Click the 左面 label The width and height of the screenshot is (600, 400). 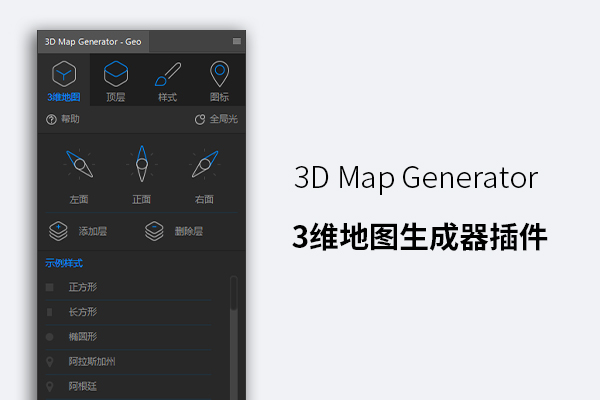click(79, 199)
